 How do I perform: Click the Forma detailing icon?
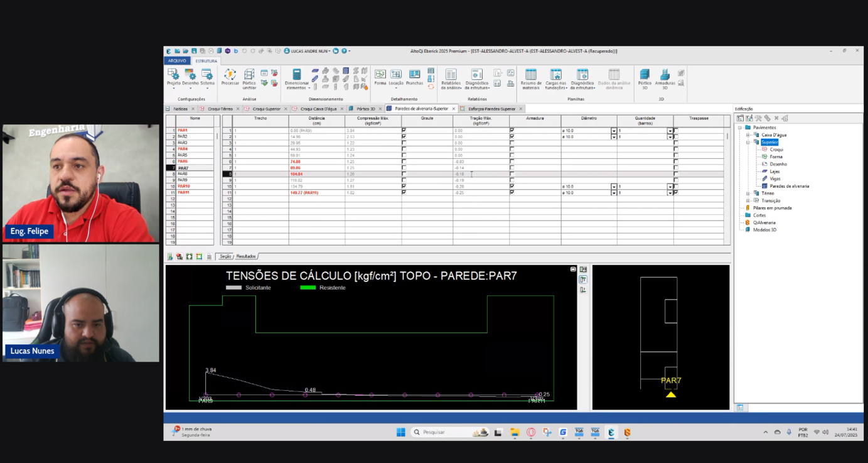coord(380,75)
